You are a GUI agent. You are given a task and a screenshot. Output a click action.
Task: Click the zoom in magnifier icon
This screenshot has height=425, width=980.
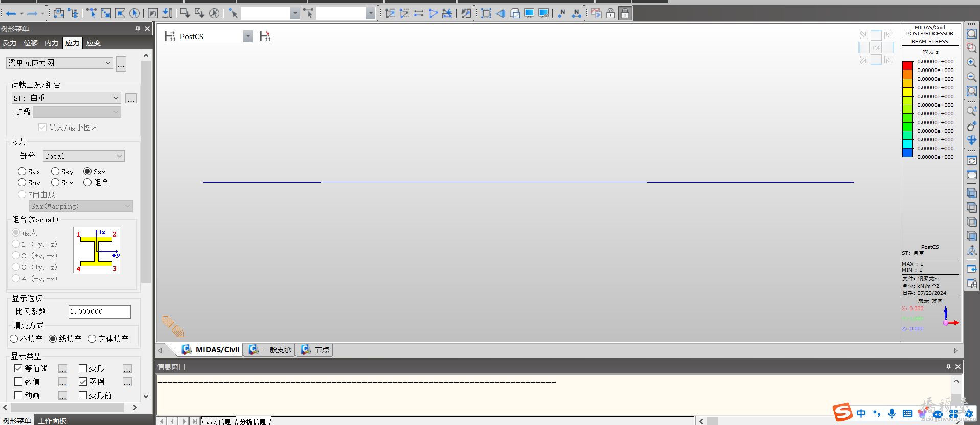[x=972, y=62]
